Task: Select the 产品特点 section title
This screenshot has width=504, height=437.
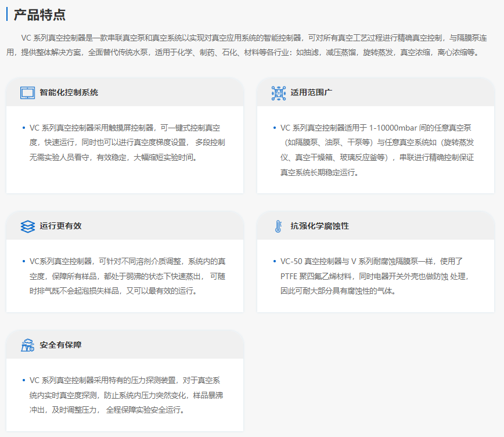Action: tap(39, 15)
